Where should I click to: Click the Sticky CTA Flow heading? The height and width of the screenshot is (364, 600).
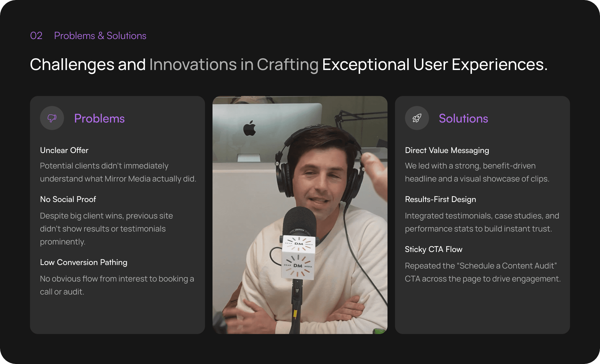point(433,249)
